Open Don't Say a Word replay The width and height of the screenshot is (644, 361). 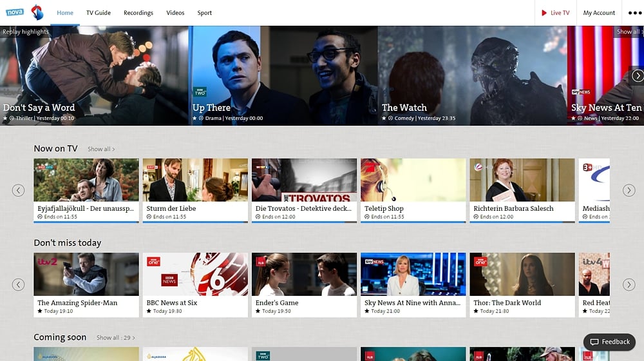[x=94, y=75]
